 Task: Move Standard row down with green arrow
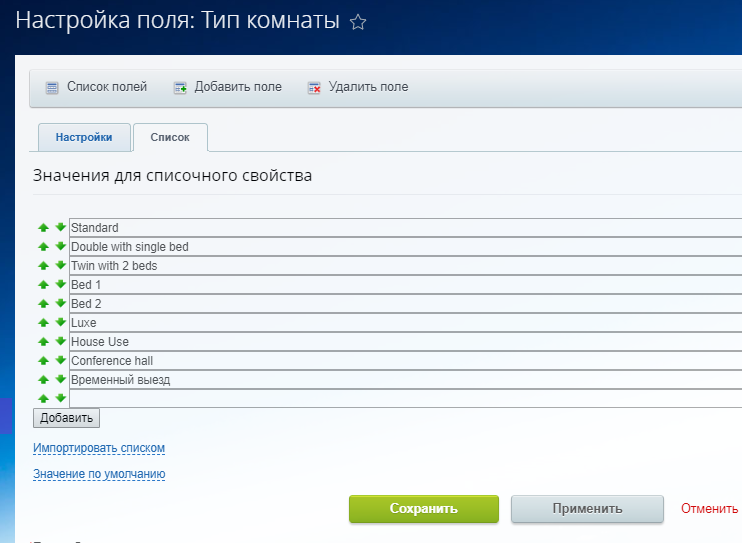(x=60, y=228)
